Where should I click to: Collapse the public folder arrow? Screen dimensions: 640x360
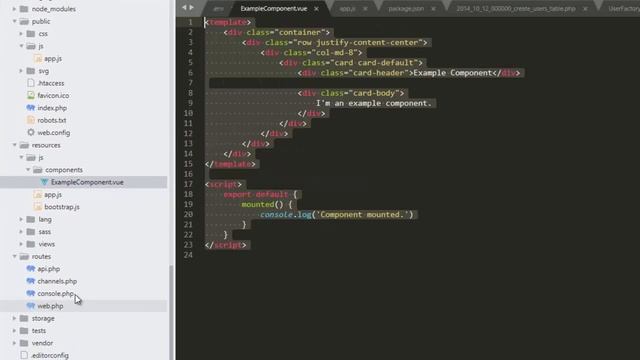pyautogui.click(x=15, y=21)
